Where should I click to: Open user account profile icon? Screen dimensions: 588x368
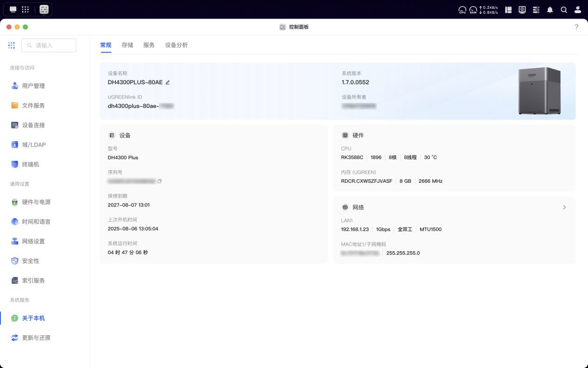(x=578, y=9)
